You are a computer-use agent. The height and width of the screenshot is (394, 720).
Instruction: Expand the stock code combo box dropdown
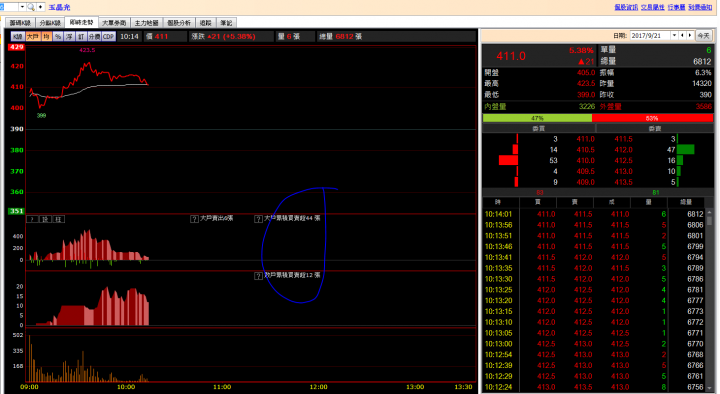point(22,7)
